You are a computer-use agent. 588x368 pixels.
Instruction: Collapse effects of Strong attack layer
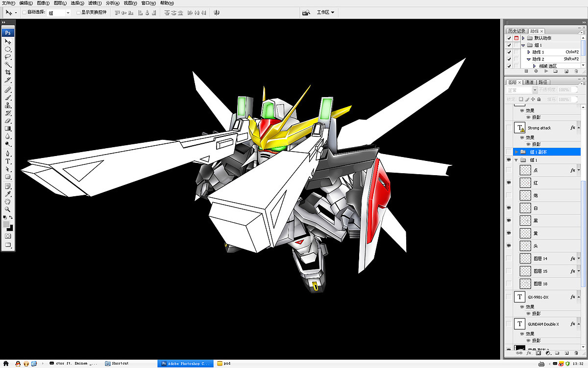coord(579,128)
